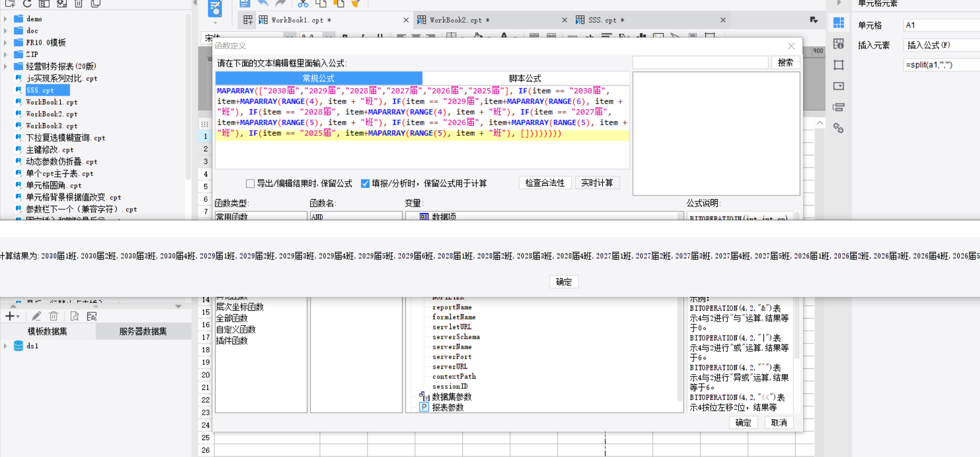Click the 搜索 search button
980x457 pixels.
786,62
